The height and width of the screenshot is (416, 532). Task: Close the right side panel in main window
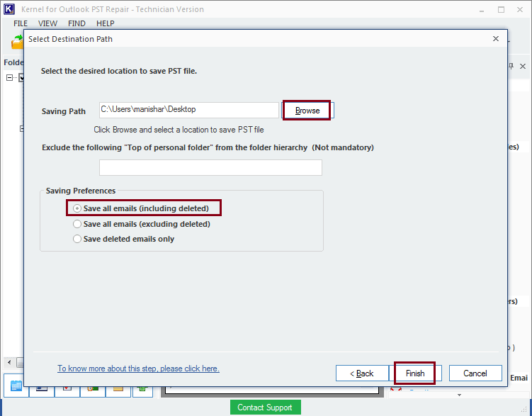click(523, 66)
